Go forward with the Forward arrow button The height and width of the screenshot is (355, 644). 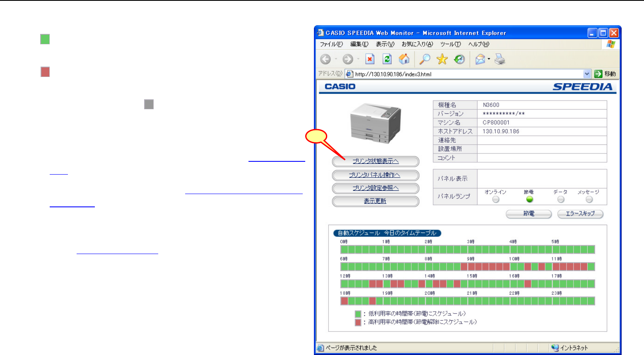click(348, 60)
